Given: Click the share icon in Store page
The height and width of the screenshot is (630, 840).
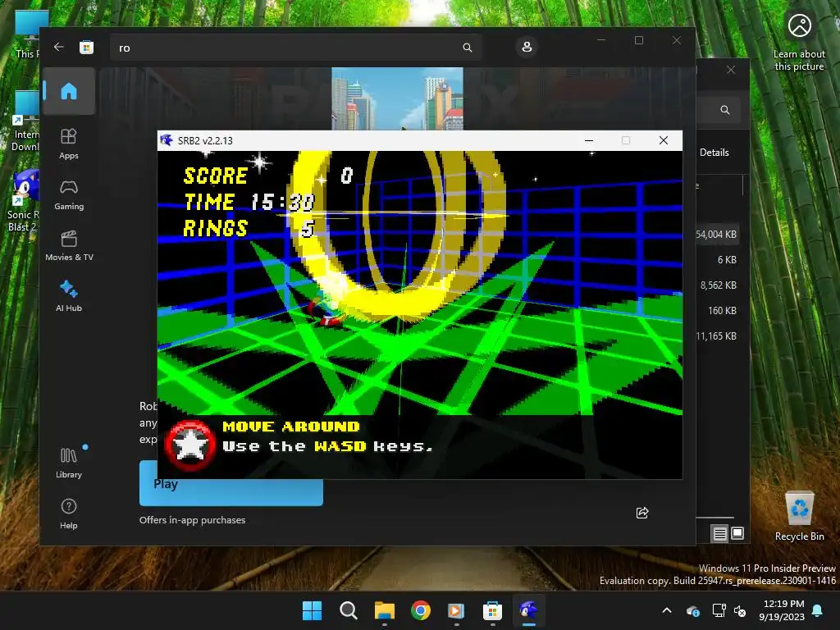Looking at the screenshot, I should [641, 513].
